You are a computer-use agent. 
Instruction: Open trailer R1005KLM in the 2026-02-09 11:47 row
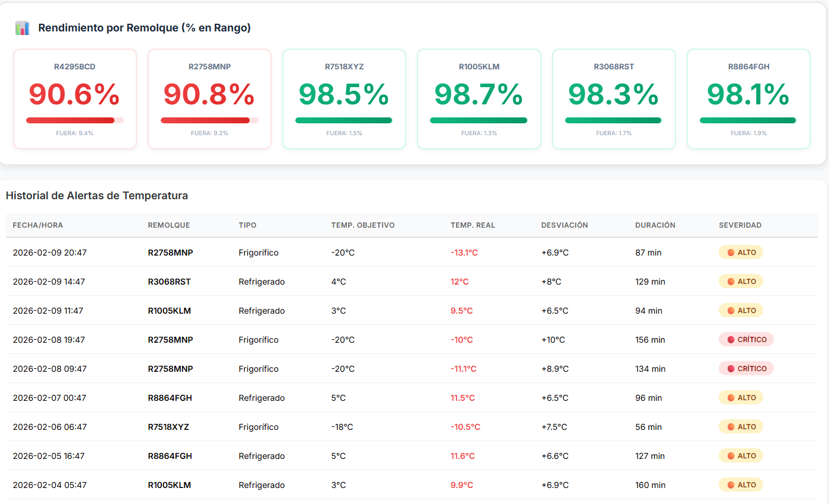pyautogui.click(x=170, y=311)
